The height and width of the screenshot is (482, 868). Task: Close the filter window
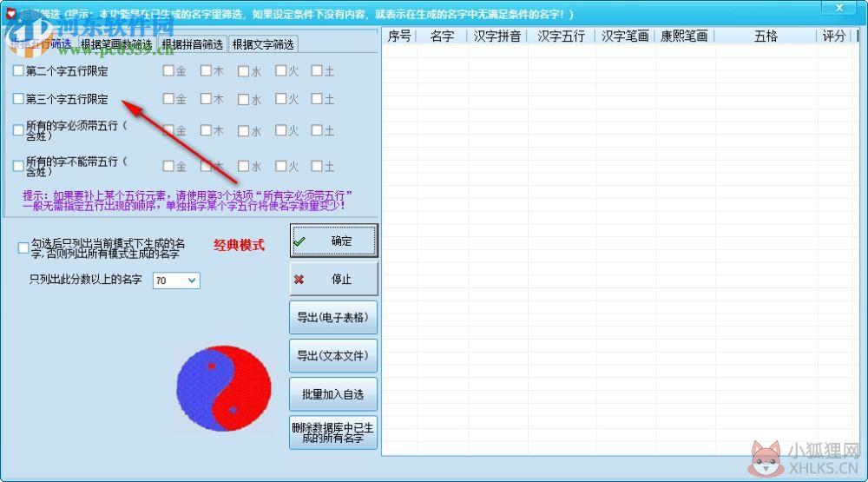coord(838,8)
